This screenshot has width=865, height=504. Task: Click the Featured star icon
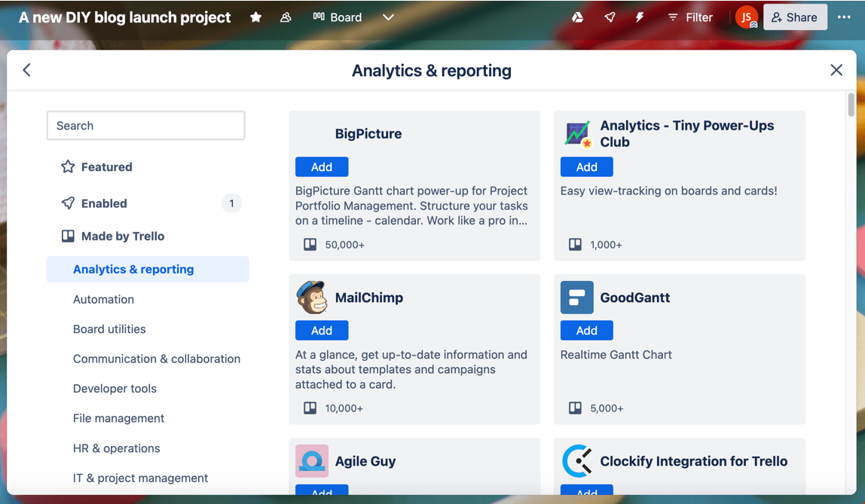(x=68, y=166)
